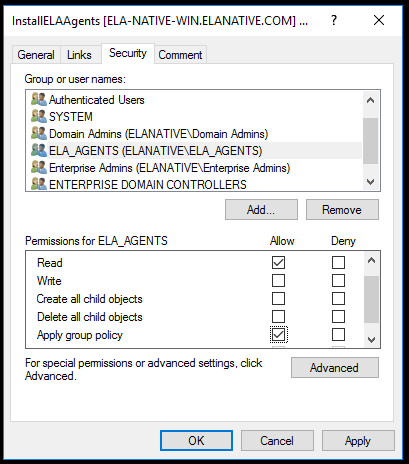Click the help question mark icon
Image resolution: width=409 pixels, height=464 pixels.
(334, 20)
